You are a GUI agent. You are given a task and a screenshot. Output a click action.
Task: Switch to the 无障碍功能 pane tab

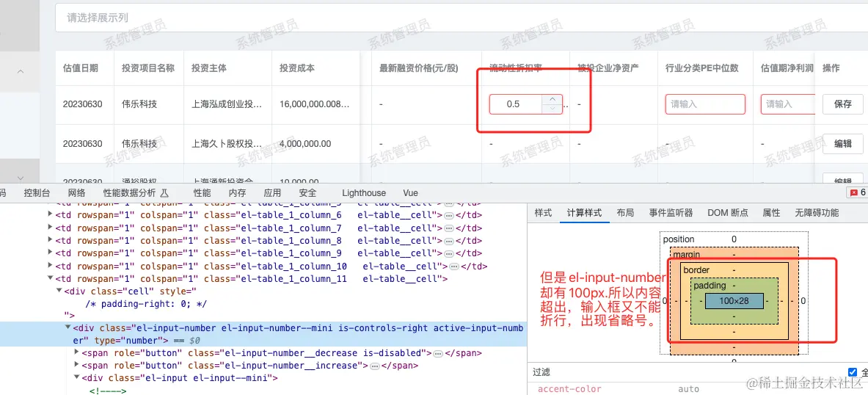pos(817,213)
